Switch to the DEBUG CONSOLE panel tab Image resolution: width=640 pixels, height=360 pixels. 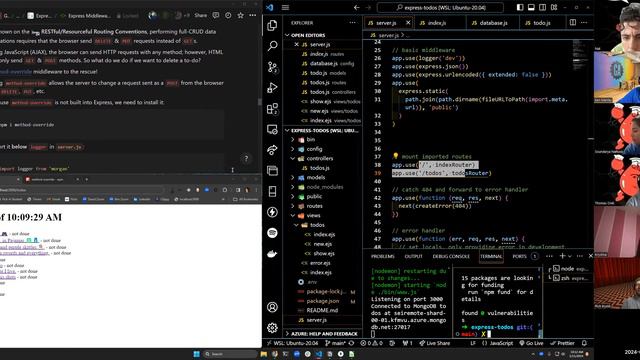(x=451, y=256)
